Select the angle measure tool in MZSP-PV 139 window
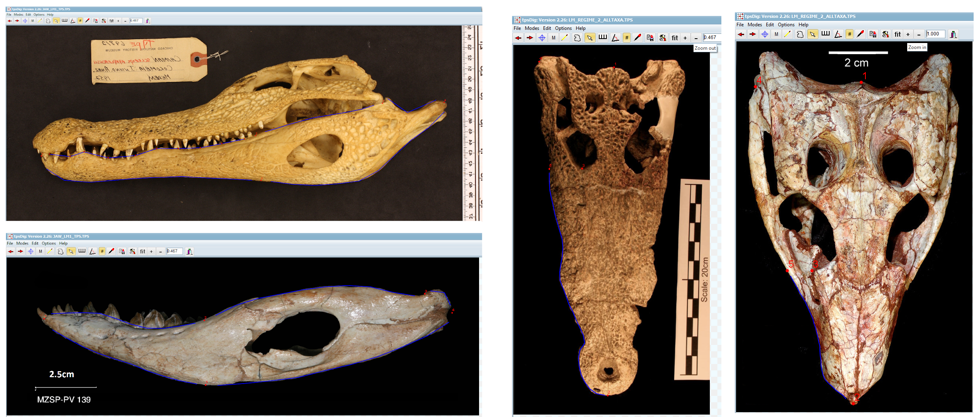This screenshot has width=980, height=417. pos(92,251)
